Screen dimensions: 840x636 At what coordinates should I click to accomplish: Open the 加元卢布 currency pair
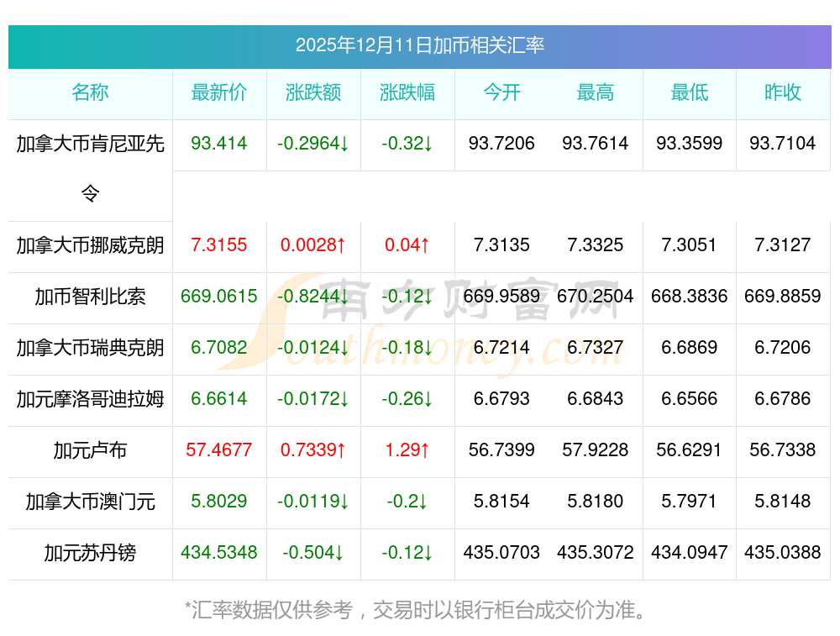coord(90,450)
